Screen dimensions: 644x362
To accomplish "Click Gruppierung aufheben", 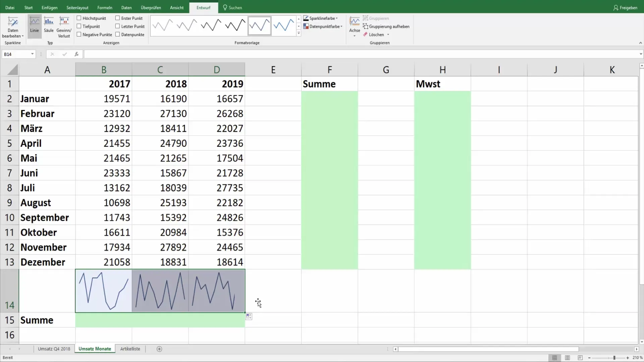I will pyautogui.click(x=386, y=26).
